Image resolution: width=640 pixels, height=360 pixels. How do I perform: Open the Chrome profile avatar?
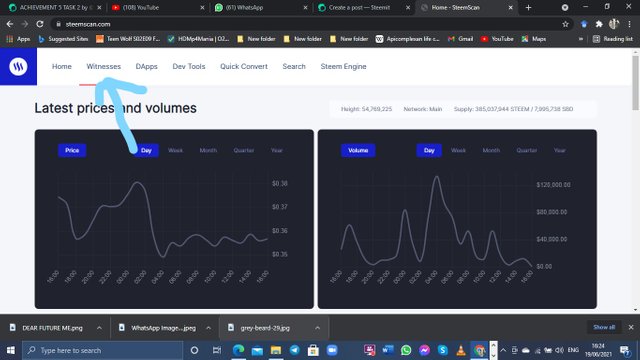coord(614,24)
